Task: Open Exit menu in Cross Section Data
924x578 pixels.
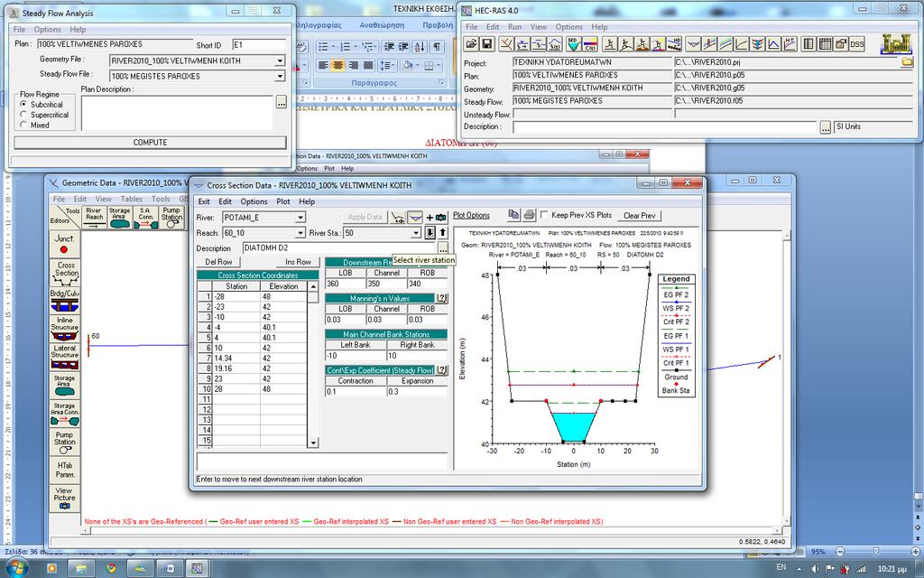Action: (x=204, y=201)
